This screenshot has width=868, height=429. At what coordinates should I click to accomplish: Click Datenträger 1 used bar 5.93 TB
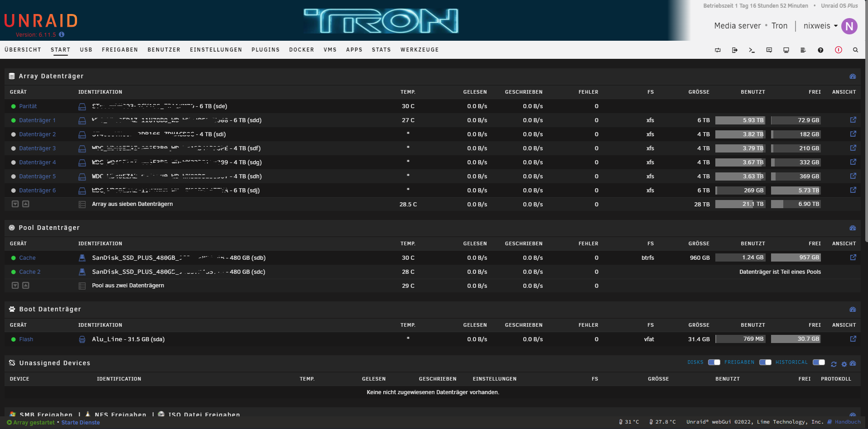(740, 120)
